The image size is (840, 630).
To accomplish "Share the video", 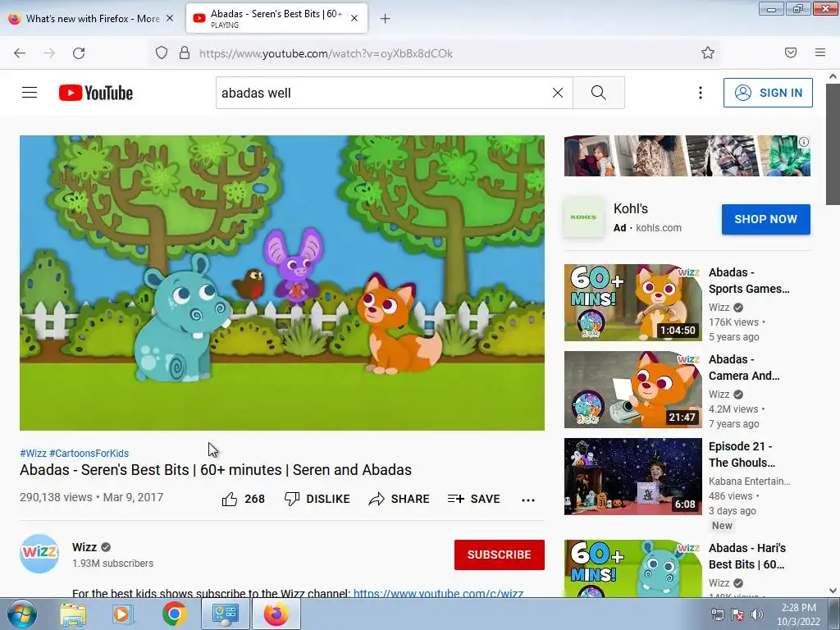I will tap(399, 499).
